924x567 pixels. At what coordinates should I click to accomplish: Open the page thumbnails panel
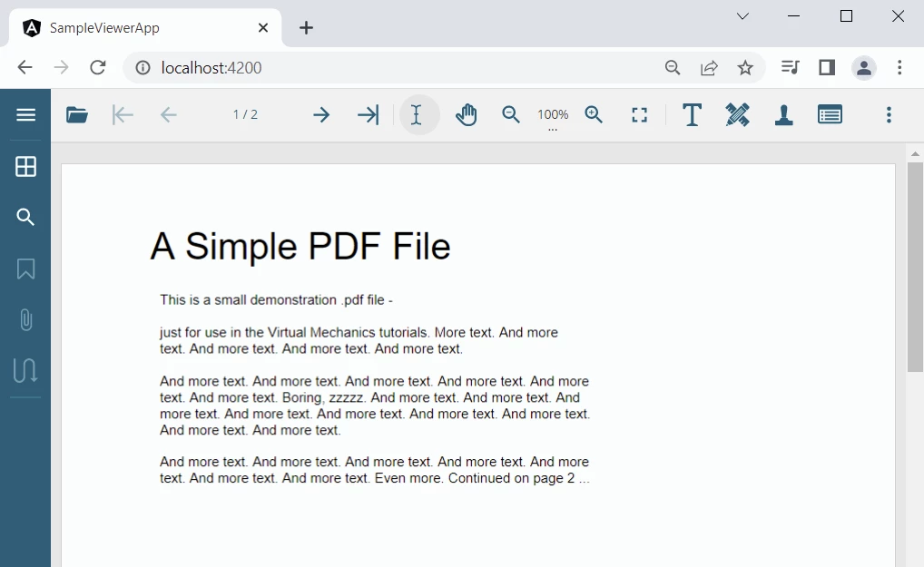[x=25, y=167]
